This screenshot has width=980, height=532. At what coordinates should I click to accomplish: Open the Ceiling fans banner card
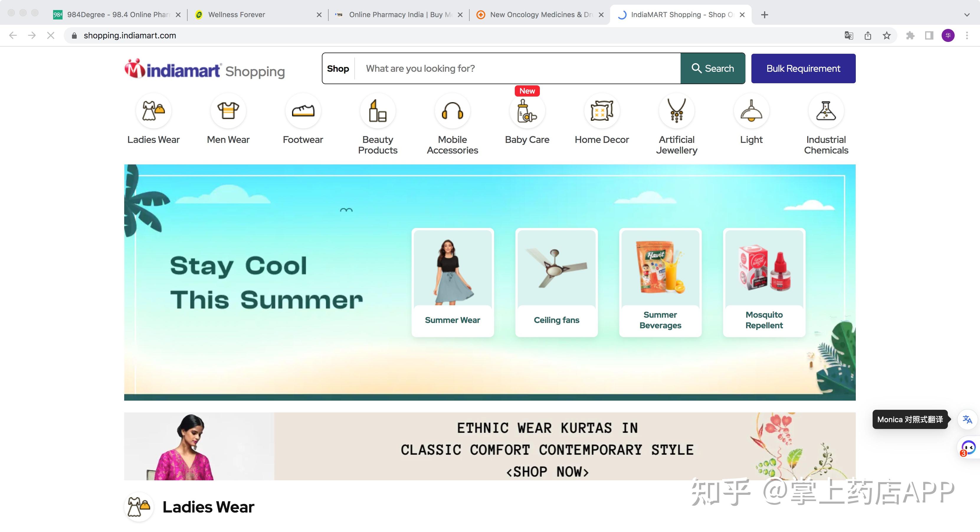click(557, 283)
